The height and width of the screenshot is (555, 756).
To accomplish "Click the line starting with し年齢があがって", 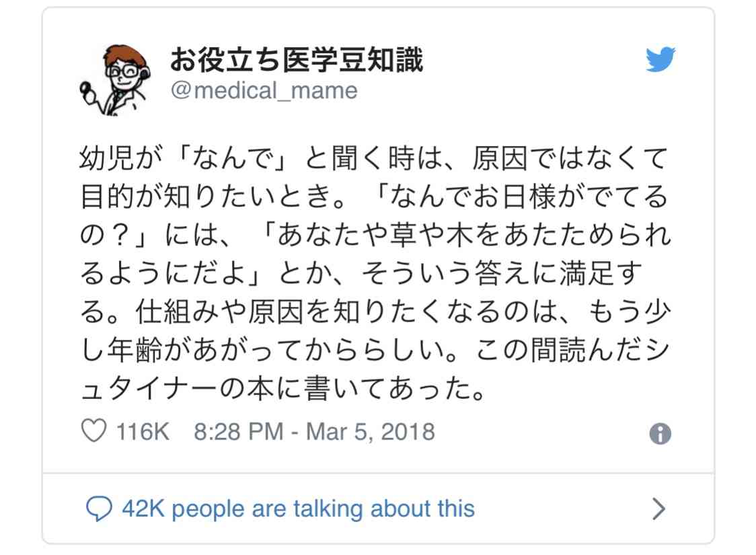I will [375, 350].
